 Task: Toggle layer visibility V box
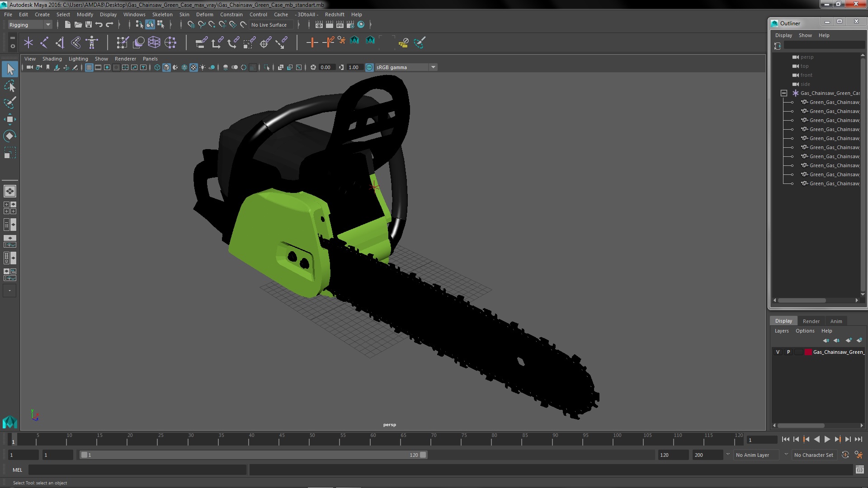[778, 352]
